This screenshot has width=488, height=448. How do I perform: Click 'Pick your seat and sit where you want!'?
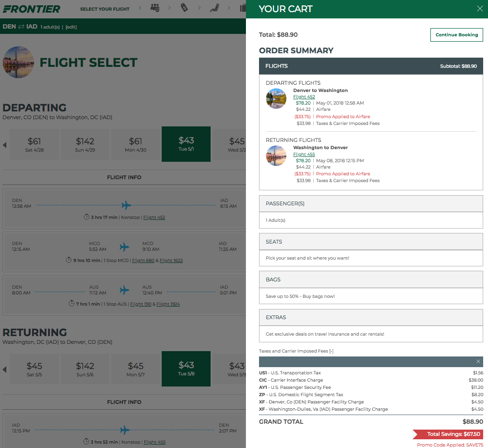(307, 258)
